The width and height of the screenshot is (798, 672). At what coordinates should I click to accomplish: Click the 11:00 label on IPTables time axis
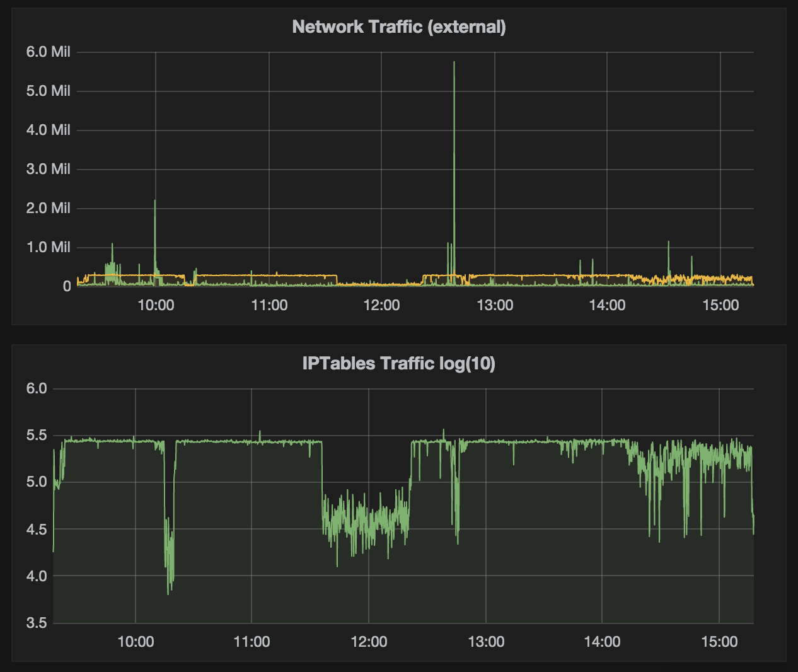tap(252, 642)
